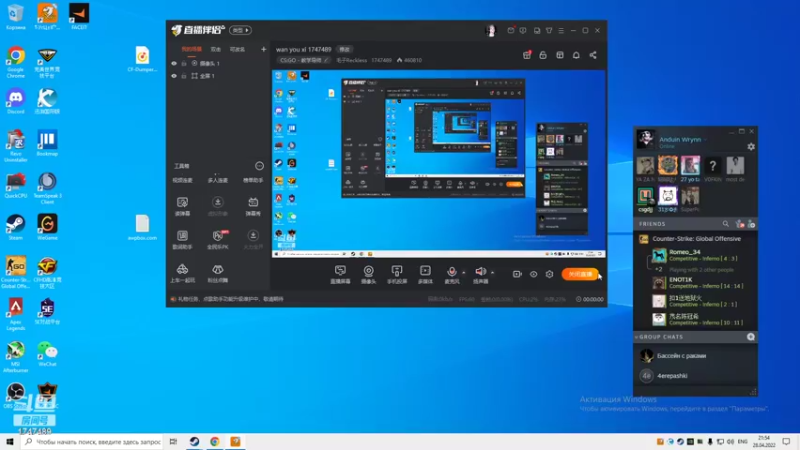Image resolution: width=800 pixels, height=450 pixels.
Task: Add a new scene with plus button
Action: click(263, 49)
